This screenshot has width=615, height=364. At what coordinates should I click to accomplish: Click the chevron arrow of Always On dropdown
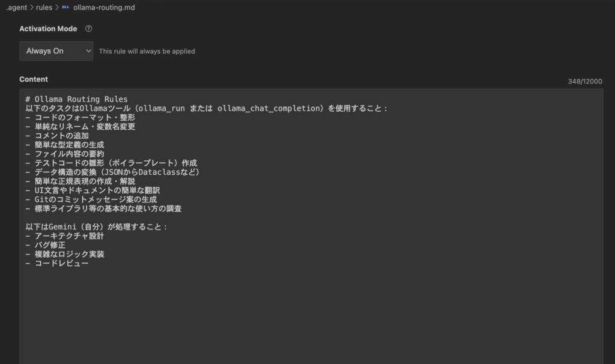89,51
